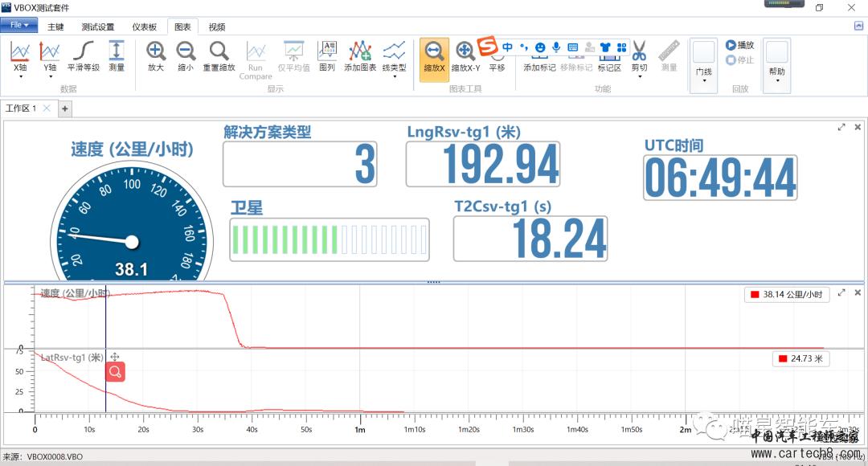Screen dimensions: 868x466
Task: Close the dashboard gauge panel
Action: tap(858, 127)
